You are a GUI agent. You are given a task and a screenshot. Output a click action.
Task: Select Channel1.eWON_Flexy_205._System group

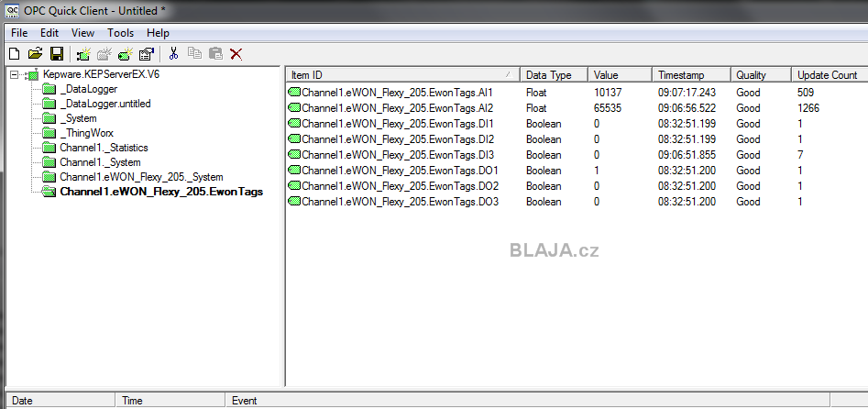[142, 177]
